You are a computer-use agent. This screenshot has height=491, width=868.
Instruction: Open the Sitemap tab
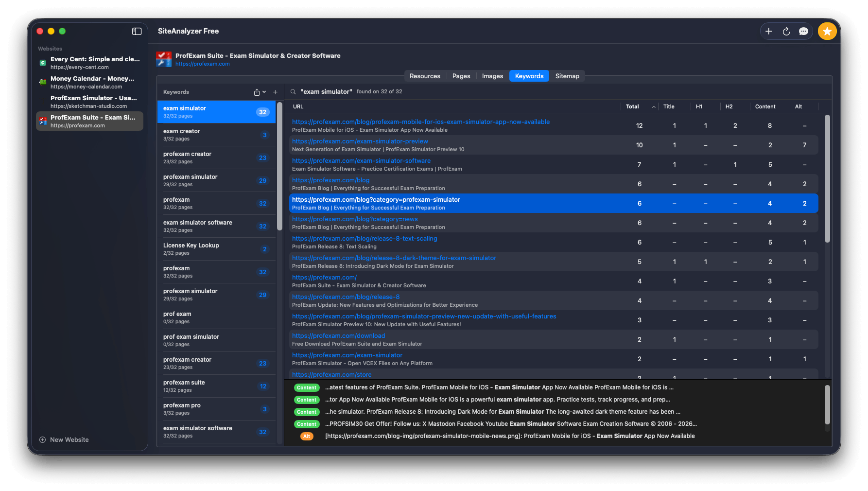[x=567, y=76]
